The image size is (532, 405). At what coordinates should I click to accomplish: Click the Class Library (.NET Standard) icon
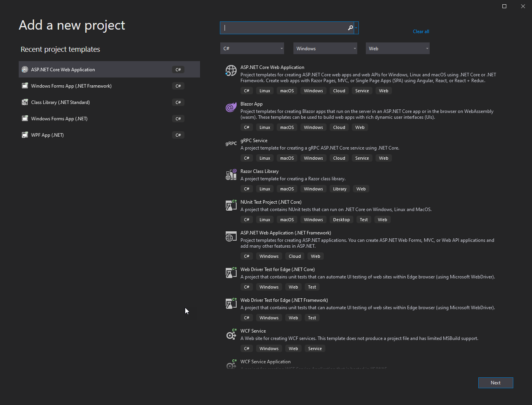pyautogui.click(x=25, y=102)
